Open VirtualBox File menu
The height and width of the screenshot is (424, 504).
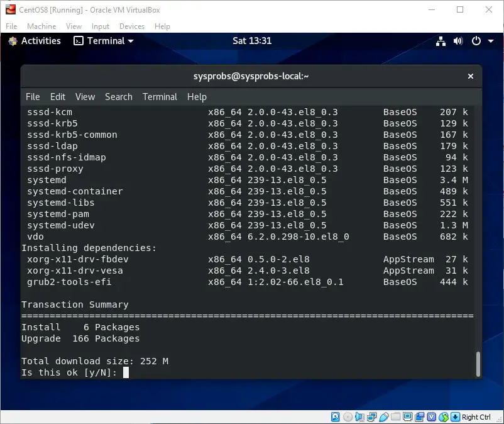[11, 26]
